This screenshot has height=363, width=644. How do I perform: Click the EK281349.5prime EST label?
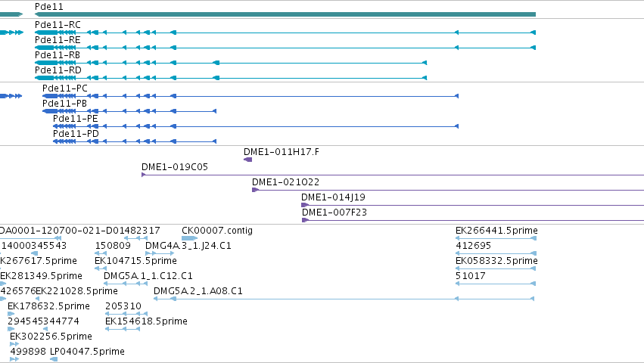(x=41, y=276)
